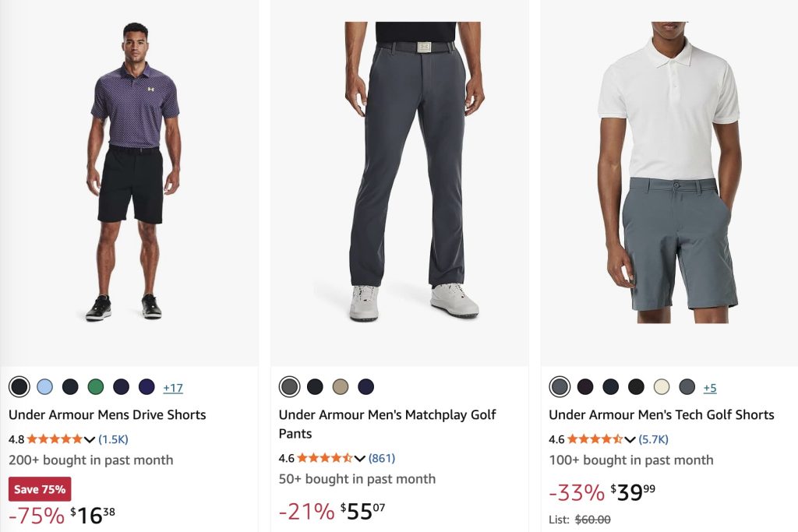View 5.7K reviews for Tech Golf Shorts
798x532 pixels.
pos(654,439)
